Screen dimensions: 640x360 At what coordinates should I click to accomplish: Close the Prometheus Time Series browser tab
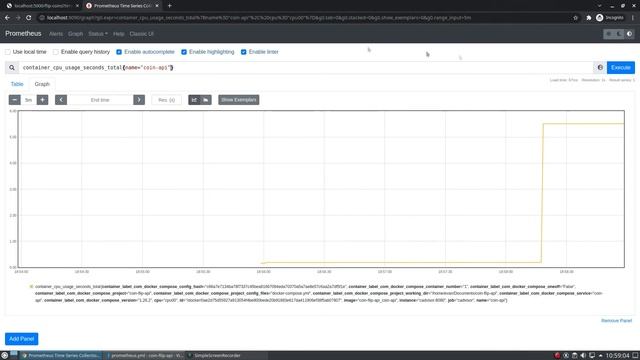click(x=157, y=6)
